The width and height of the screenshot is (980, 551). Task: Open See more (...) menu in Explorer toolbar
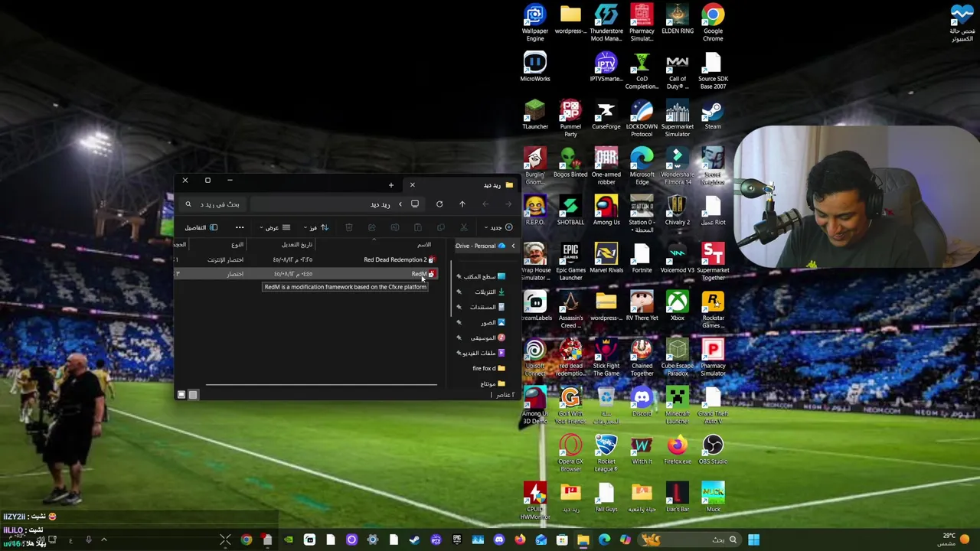240,227
